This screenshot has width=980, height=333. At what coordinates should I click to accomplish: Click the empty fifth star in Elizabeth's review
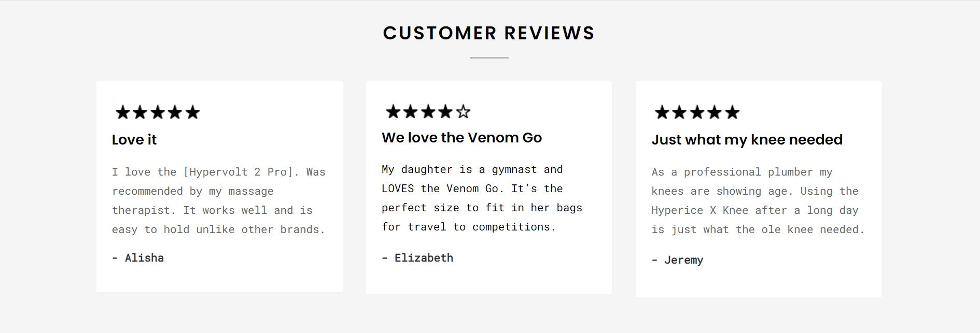pyautogui.click(x=464, y=111)
